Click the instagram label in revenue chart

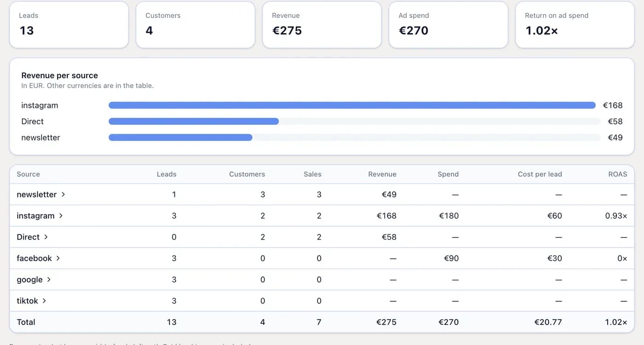tap(40, 105)
